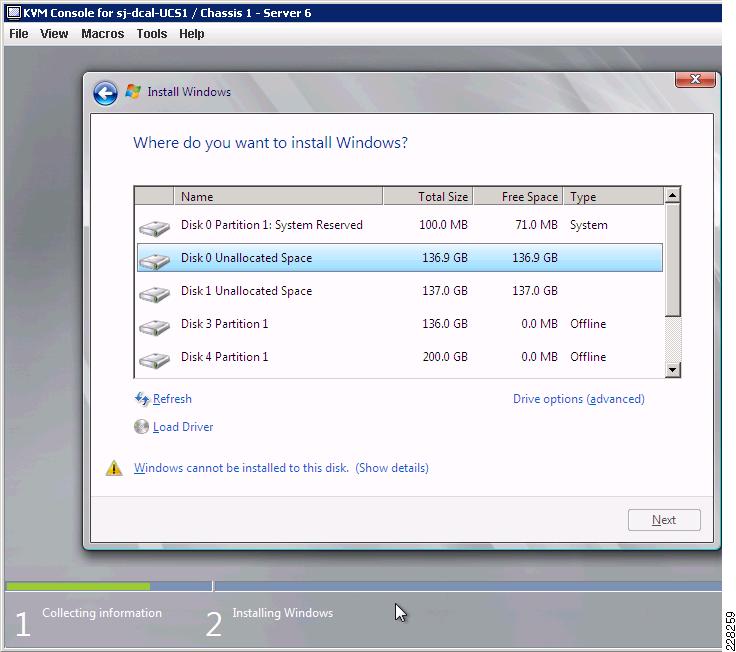
Task: Click the disk list scrollbar down arrow
Action: pyautogui.click(x=673, y=370)
